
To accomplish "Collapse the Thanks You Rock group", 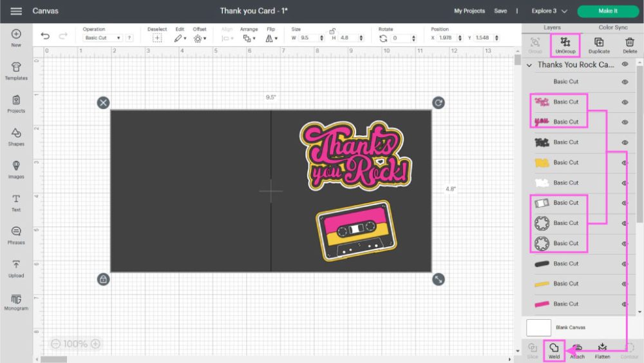I will [529, 65].
